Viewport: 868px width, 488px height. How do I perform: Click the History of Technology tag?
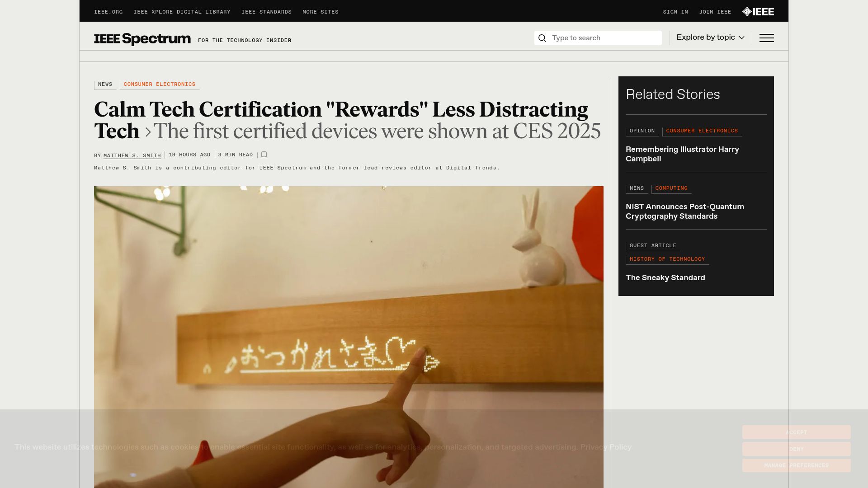667,259
